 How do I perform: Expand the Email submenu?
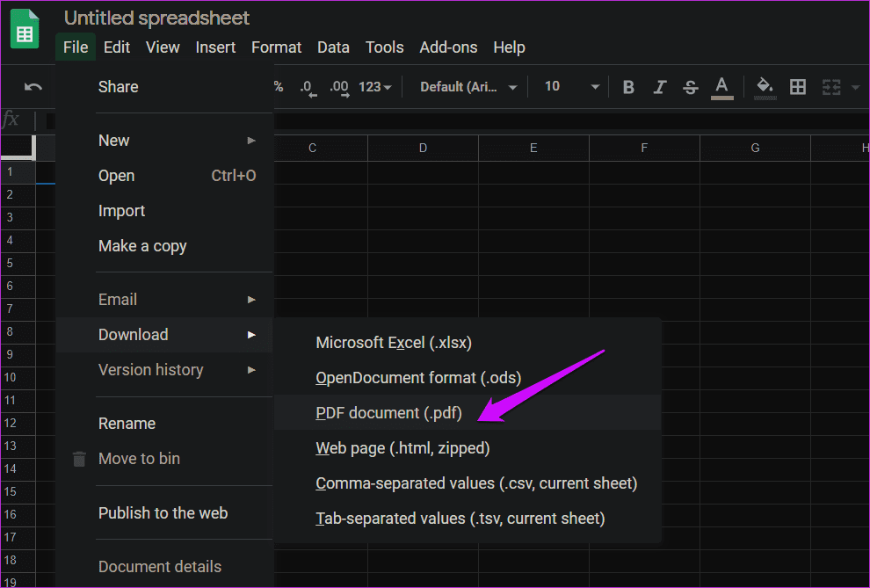coord(164,300)
